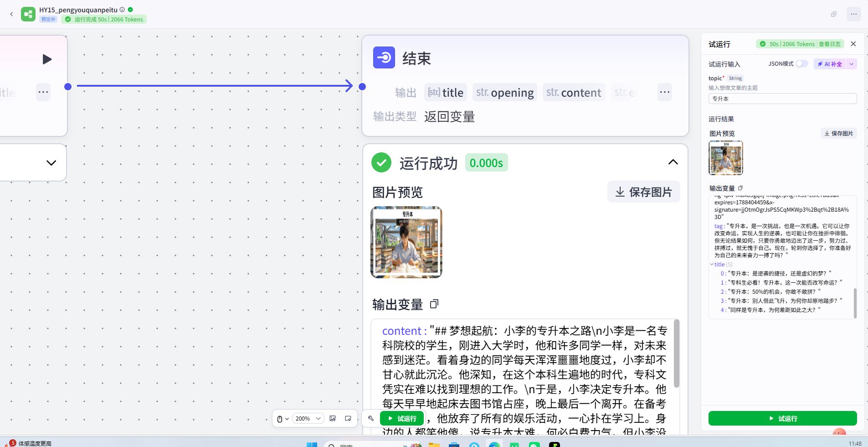Click the tag output variable text
Image resolution: width=868 pixels, height=447 pixels.
tap(782, 241)
